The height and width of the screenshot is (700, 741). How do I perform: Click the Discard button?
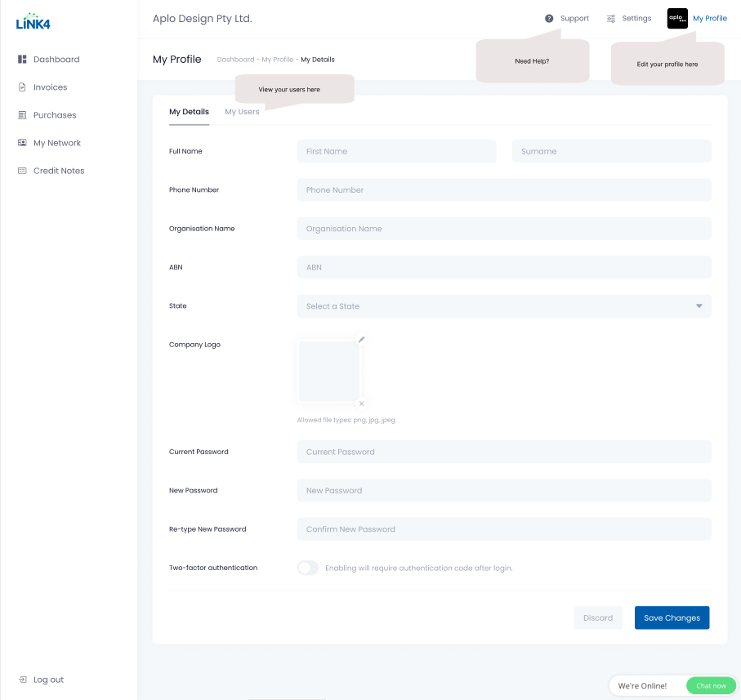click(598, 618)
